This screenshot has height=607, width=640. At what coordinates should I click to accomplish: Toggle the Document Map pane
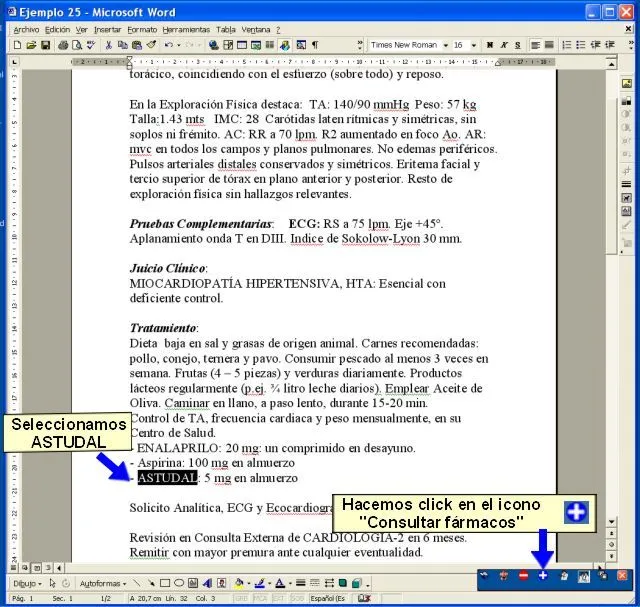(301, 45)
